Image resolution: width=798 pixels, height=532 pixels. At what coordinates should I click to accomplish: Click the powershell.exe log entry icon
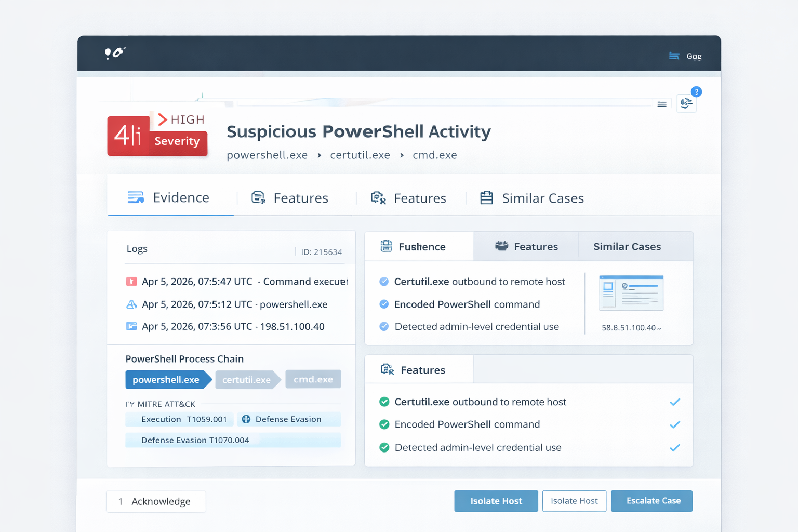click(x=131, y=304)
